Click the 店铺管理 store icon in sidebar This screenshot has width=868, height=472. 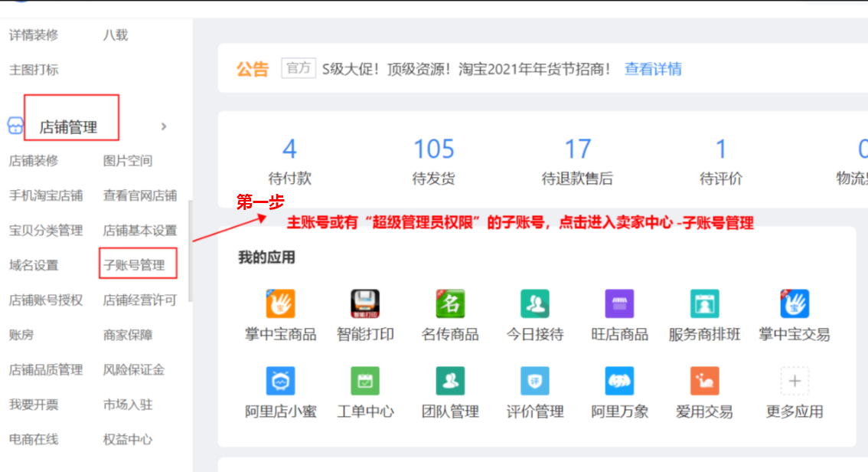click(x=15, y=126)
